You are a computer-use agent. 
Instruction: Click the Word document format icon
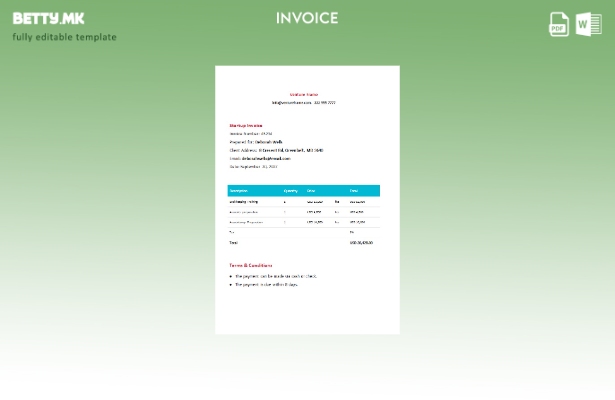click(589, 24)
